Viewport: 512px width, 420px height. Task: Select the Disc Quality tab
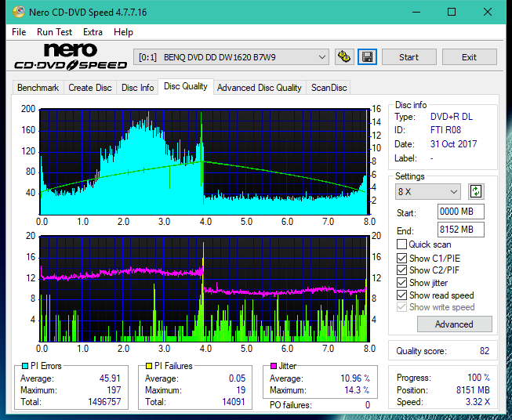click(x=186, y=86)
